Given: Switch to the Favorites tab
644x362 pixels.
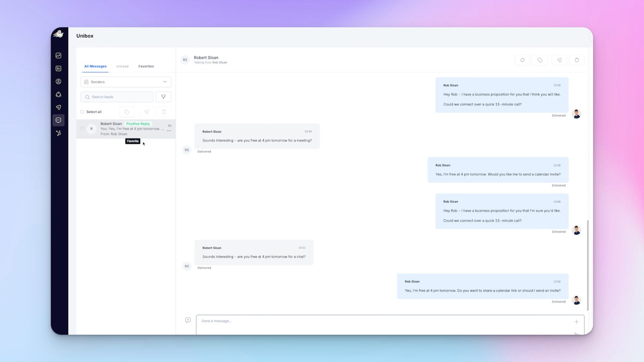Looking at the screenshot, I should (x=146, y=66).
